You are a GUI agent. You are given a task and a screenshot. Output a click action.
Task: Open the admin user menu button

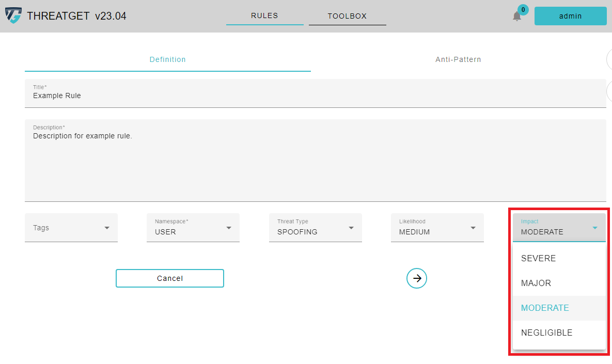(570, 16)
